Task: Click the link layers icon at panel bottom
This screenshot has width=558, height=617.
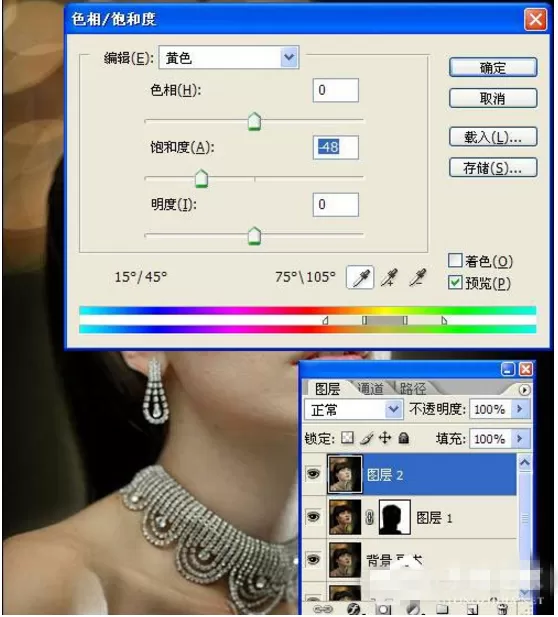Action: 323,609
